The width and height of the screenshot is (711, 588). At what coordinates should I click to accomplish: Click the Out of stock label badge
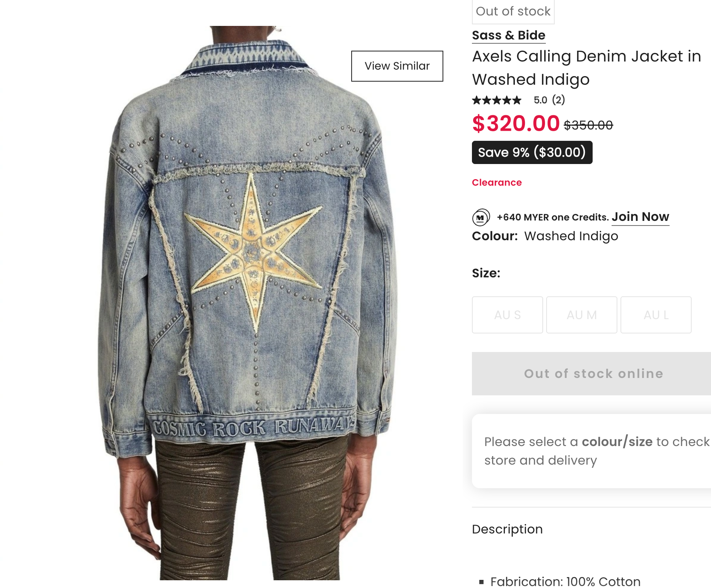tap(513, 12)
